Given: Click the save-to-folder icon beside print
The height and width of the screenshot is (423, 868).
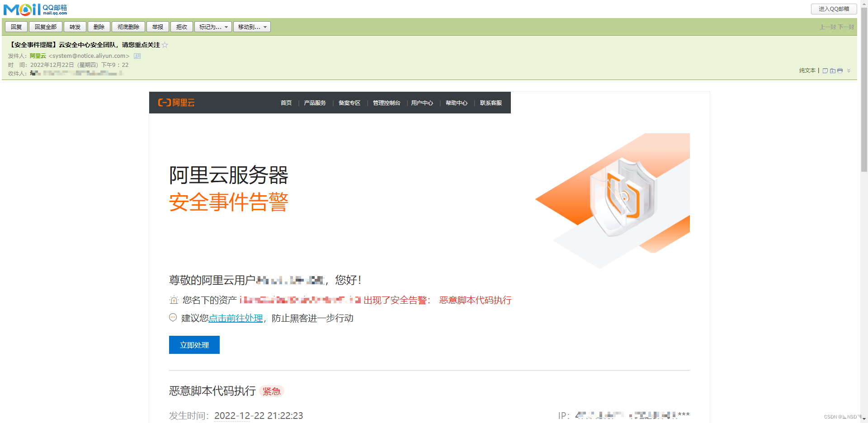Looking at the screenshot, I should tap(833, 71).
